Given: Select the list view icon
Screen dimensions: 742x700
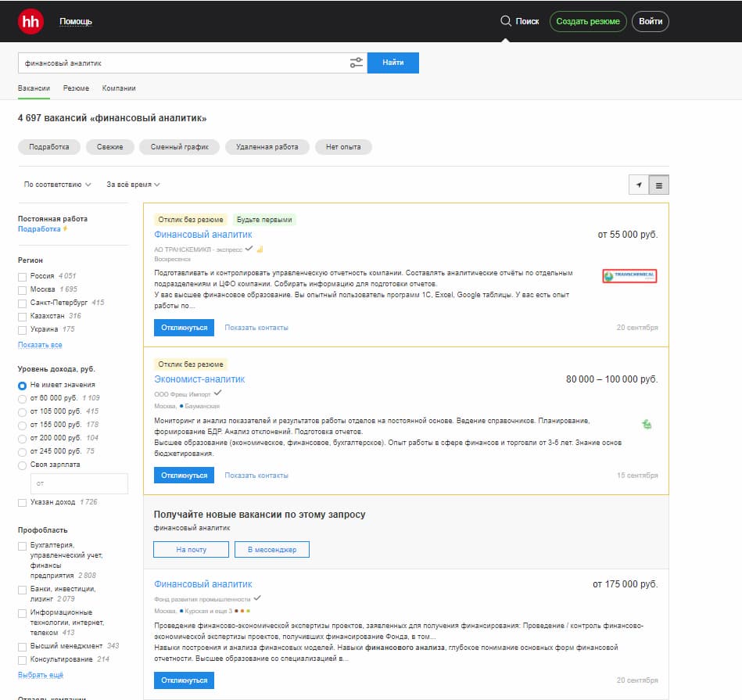Looking at the screenshot, I should 659,185.
